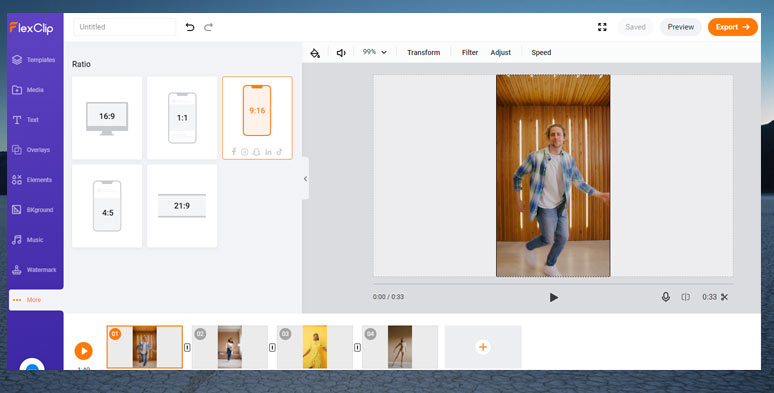Add a new storyboard scene

pyautogui.click(x=483, y=347)
